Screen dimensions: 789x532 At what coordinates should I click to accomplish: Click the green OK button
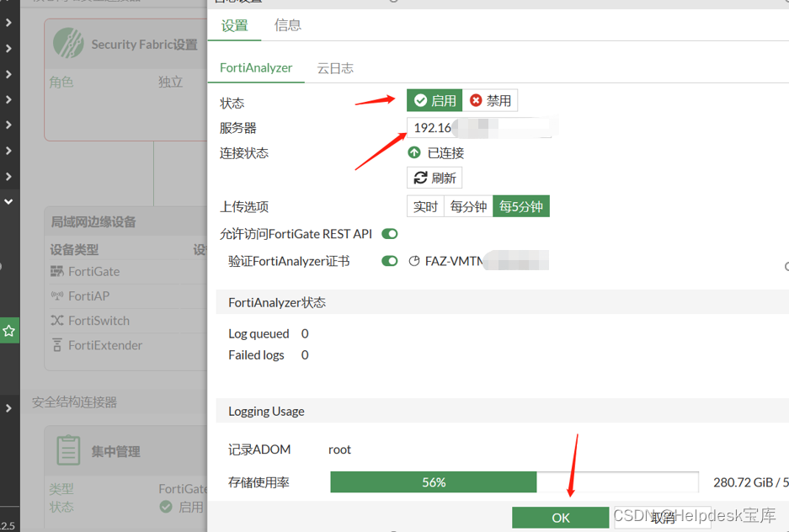(561, 518)
